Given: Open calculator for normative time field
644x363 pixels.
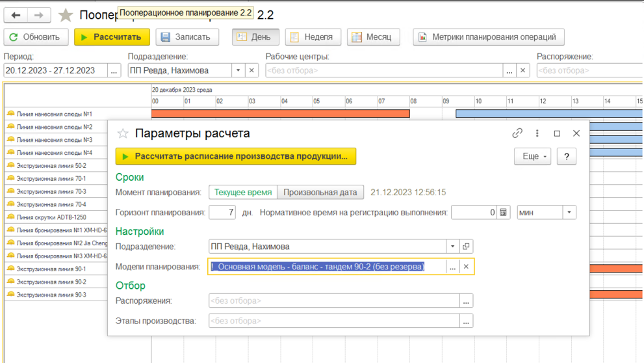Looking at the screenshot, I should point(503,213).
